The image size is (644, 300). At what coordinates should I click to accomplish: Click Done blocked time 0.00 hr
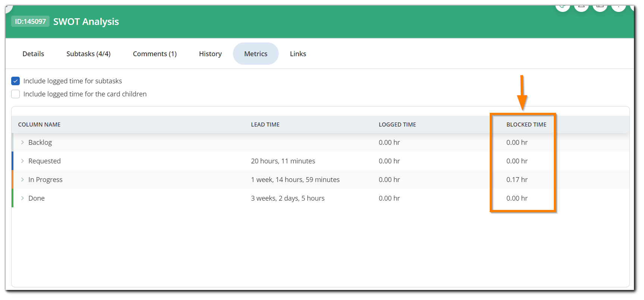(517, 198)
